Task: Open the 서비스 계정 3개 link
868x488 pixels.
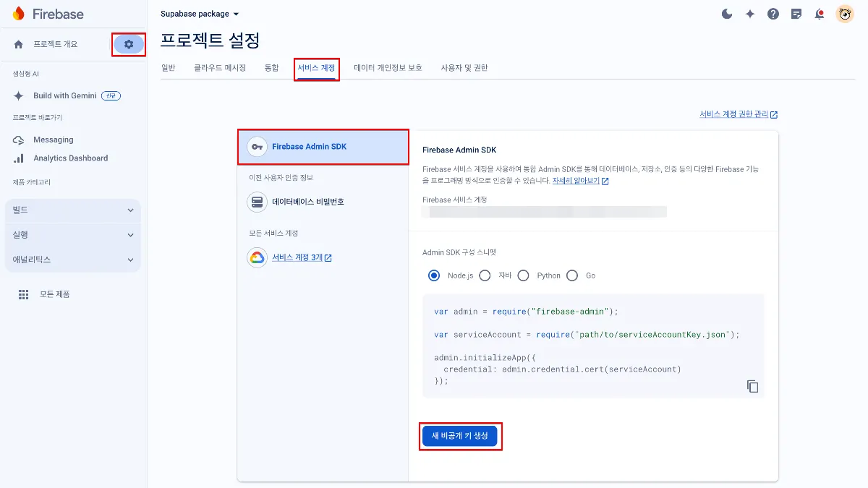Action: tap(302, 257)
